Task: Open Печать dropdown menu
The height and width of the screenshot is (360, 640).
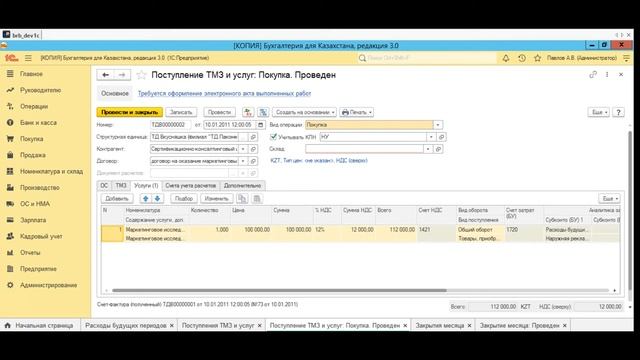Action: pyautogui.click(x=356, y=112)
